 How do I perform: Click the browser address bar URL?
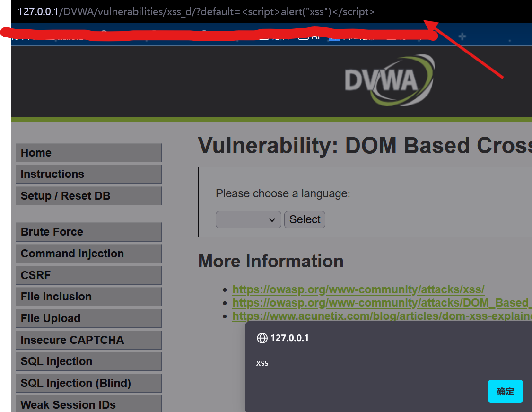(x=196, y=11)
